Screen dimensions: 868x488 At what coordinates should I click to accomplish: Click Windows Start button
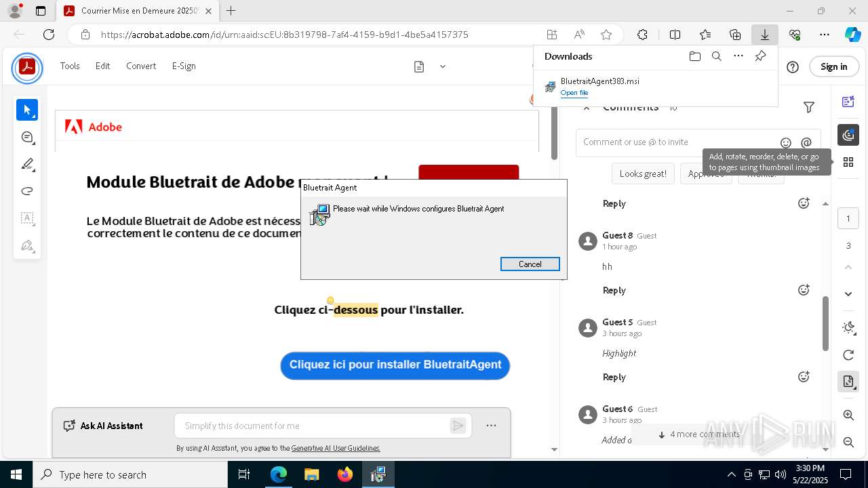coord(16,474)
